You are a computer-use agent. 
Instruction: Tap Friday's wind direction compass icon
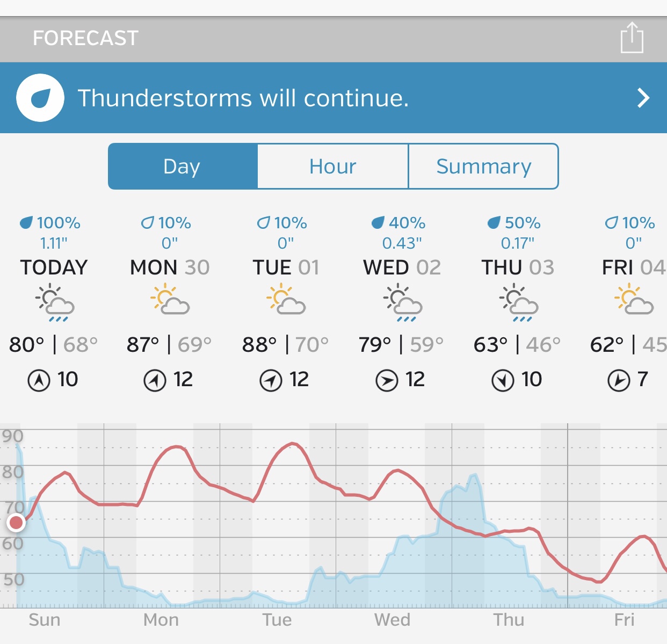(x=618, y=380)
